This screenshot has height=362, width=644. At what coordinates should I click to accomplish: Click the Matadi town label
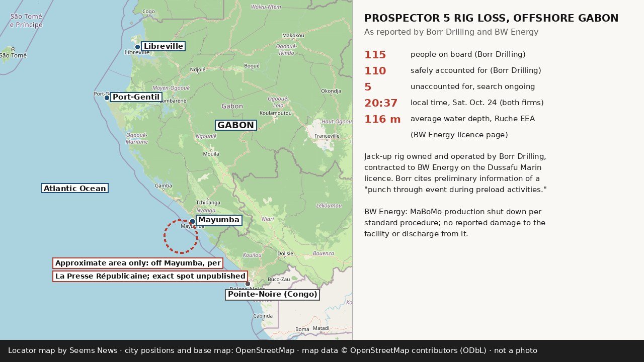(321, 328)
